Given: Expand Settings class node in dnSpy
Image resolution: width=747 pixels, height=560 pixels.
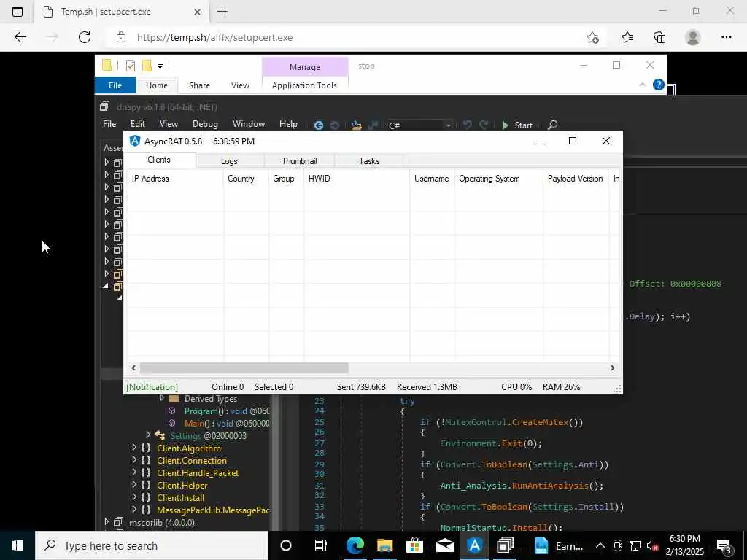Looking at the screenshot, I should [x=148, y=435].
